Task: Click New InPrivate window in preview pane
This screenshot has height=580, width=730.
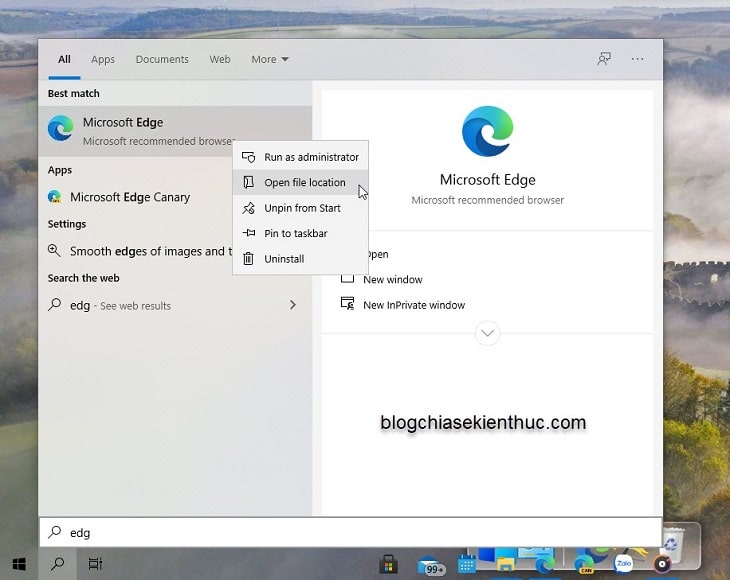Action: [x=414, y=305]
